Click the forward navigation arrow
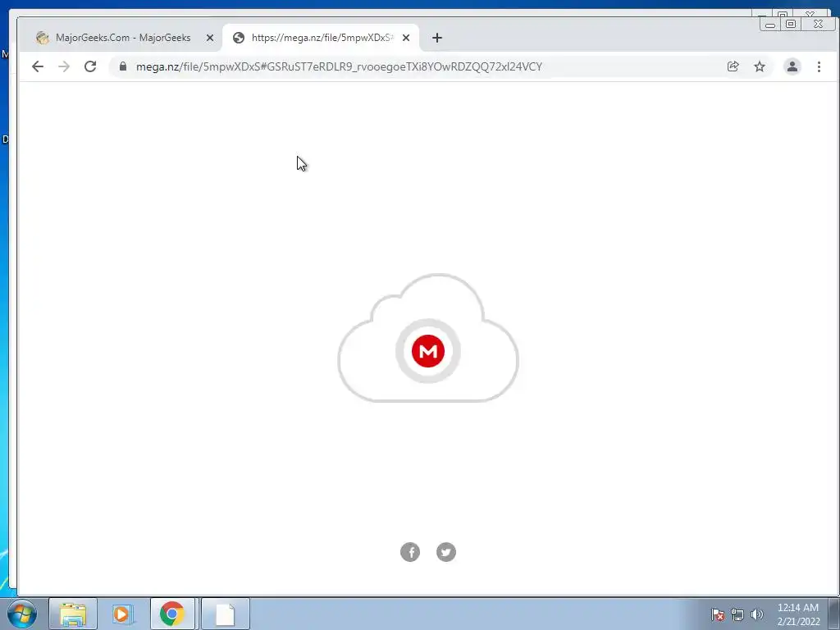Screen dimensions: 840x630 pyautogui.click(x=64, y=66)
